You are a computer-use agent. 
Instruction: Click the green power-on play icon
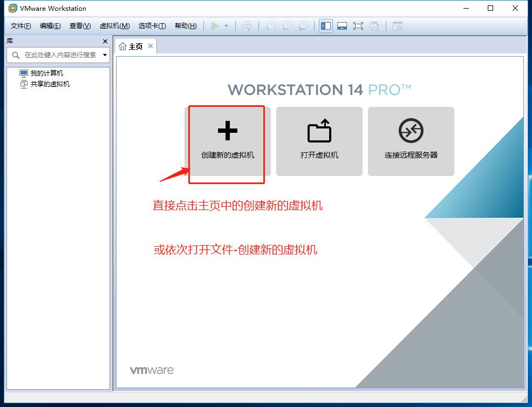point(215,26)
